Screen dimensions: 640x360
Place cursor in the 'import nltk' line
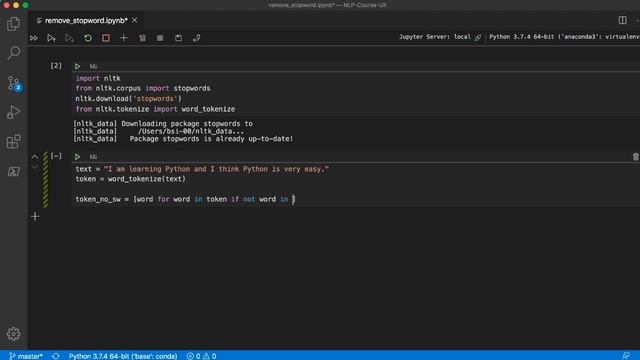(x=98, y=78)
